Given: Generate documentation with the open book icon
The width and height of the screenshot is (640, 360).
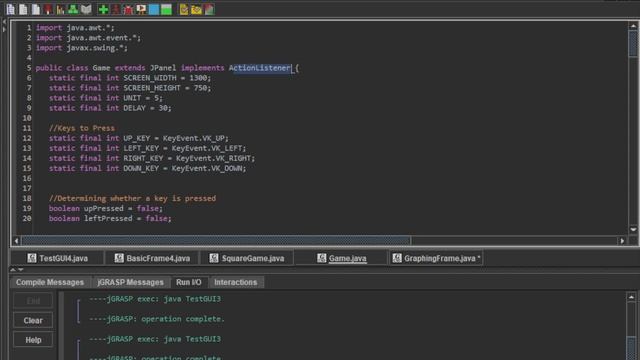Looking at the screenshot, I should (x=86, y=9).
